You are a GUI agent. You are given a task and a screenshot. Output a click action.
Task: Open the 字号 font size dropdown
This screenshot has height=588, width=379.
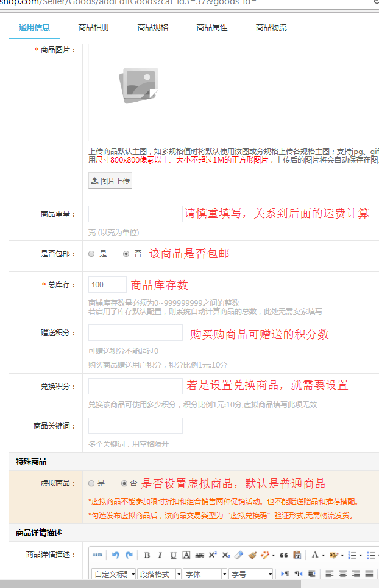(251, 574)
